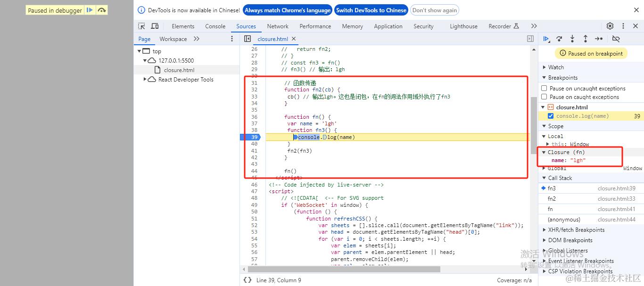The image size is (644, 286).
Task: Click line number 36 in gutter
Action: (x=254, y=116)
